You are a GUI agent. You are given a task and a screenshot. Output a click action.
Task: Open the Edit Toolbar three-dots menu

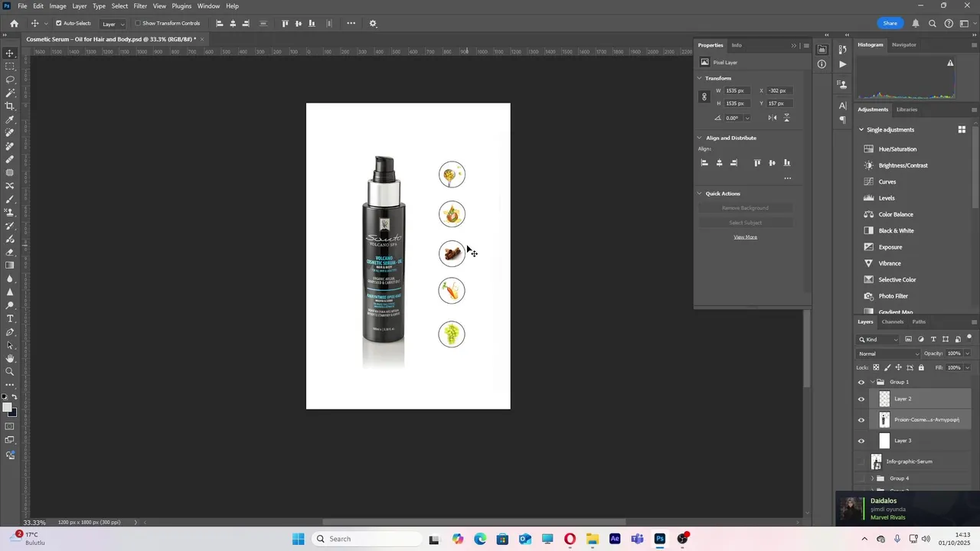coord(10,385)
